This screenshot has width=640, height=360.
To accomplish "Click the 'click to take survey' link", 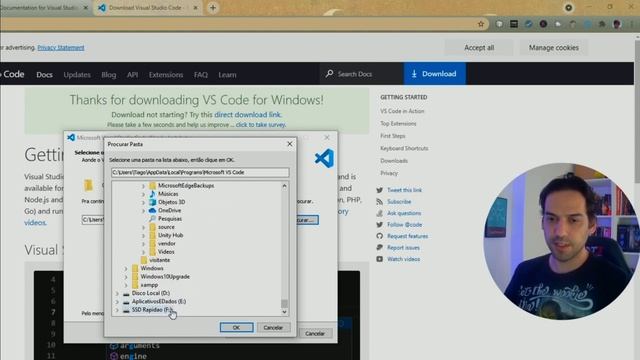I will (x=260, y=124).
